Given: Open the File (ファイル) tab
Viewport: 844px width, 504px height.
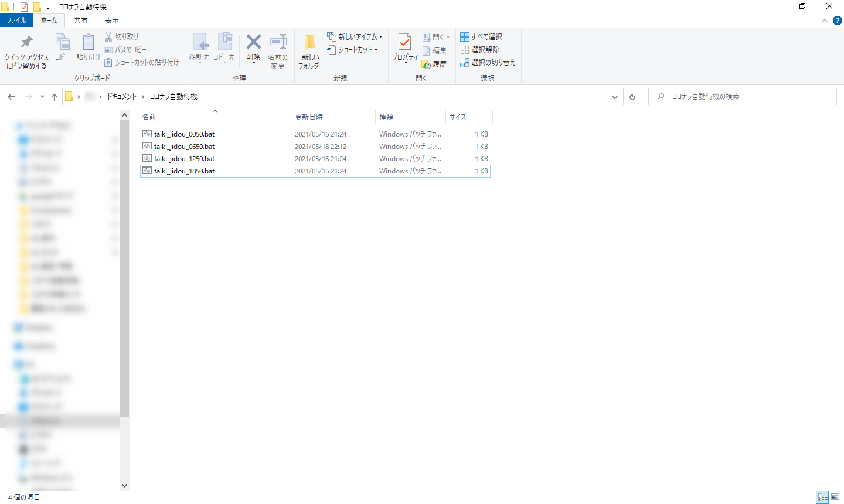Looking at the screenshot, I should tap(16, 20).
